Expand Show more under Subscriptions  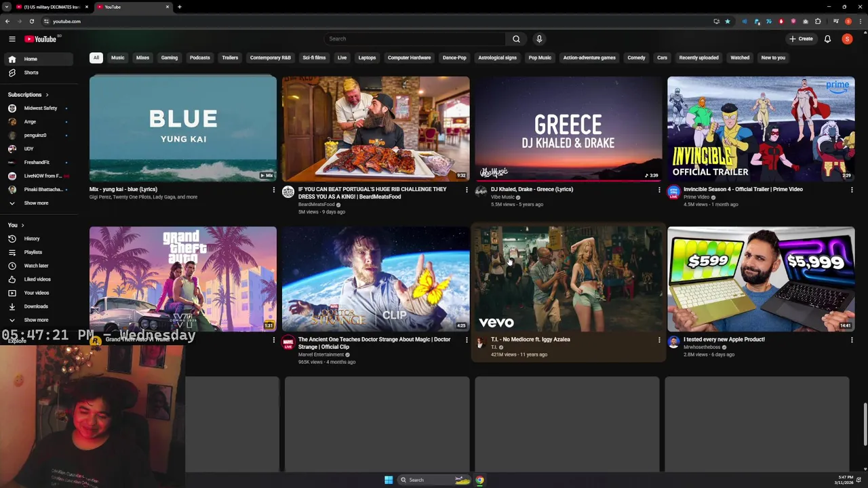(x=38, y=203)
